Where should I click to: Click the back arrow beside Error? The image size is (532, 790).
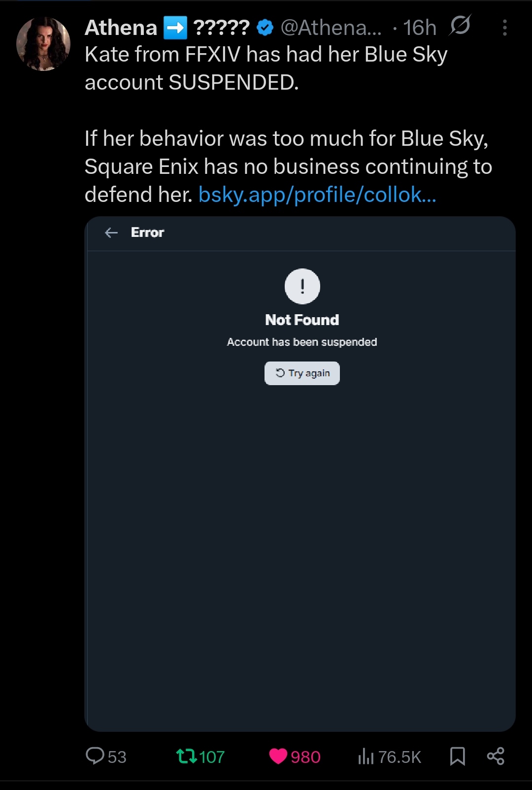click(x=112, y=233)
